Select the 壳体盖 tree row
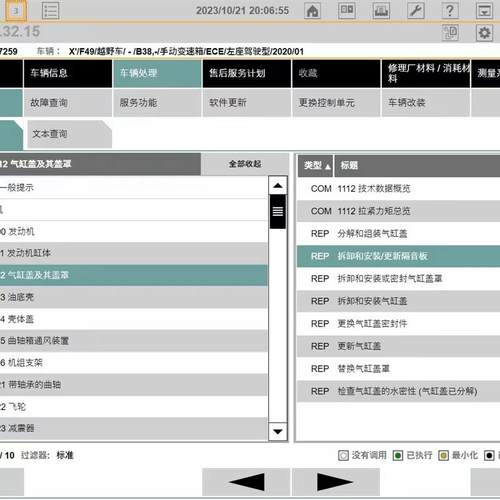The height and width of the screenshot is (500, 500). (x=134, y=319)
